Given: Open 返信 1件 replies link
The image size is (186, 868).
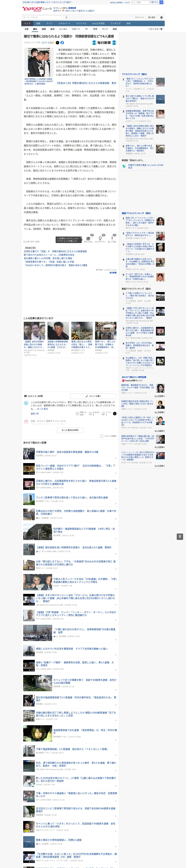Looking at the screenshot, I should 34,413.
